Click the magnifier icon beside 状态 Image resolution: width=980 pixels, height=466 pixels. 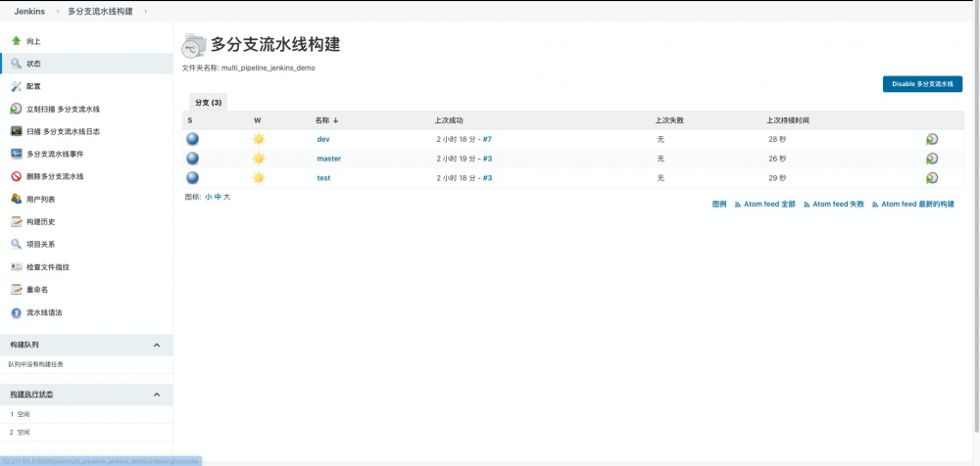pyautogui.click(x=17, y=63)
